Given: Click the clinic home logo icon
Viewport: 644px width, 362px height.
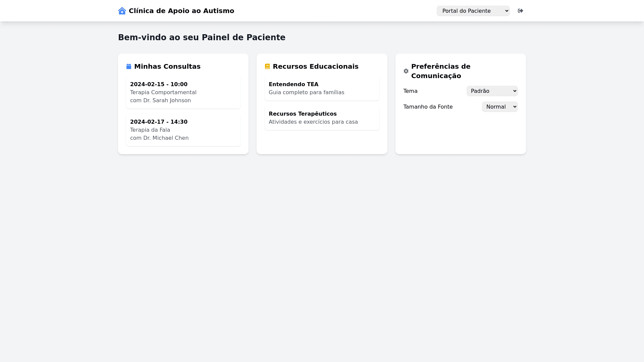Looking at the screenshot, I should pos(122,11).
